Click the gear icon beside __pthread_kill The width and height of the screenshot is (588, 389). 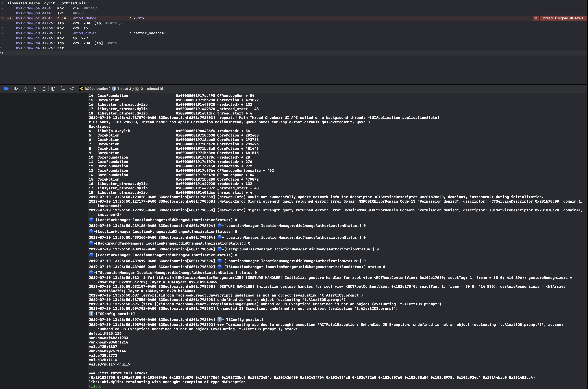tap(137, 89)
